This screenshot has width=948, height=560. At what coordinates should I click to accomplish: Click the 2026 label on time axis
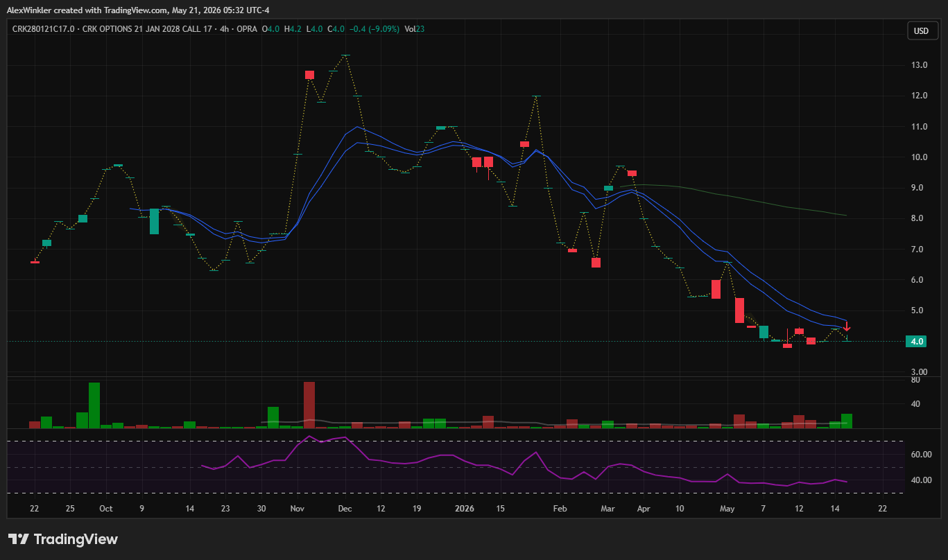(465, 508)
